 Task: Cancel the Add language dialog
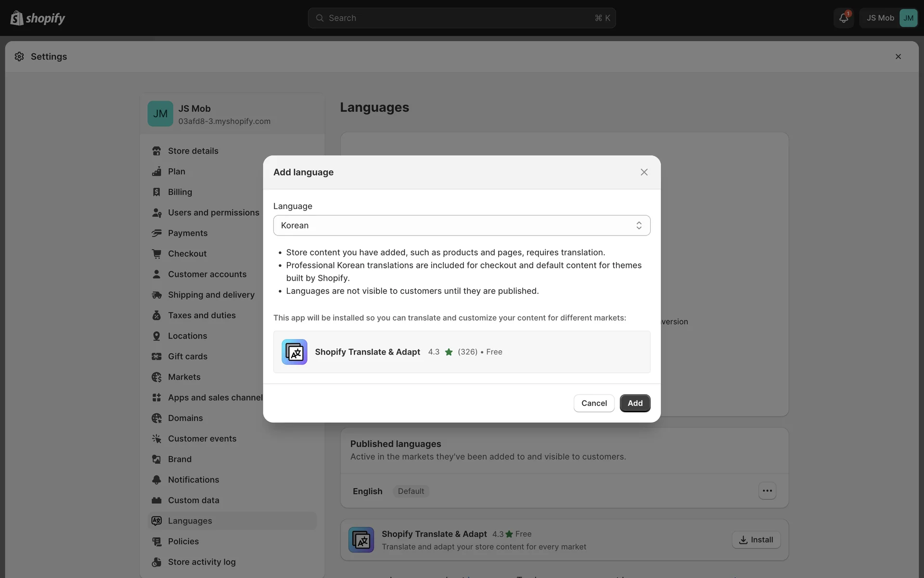click(593, 403)
